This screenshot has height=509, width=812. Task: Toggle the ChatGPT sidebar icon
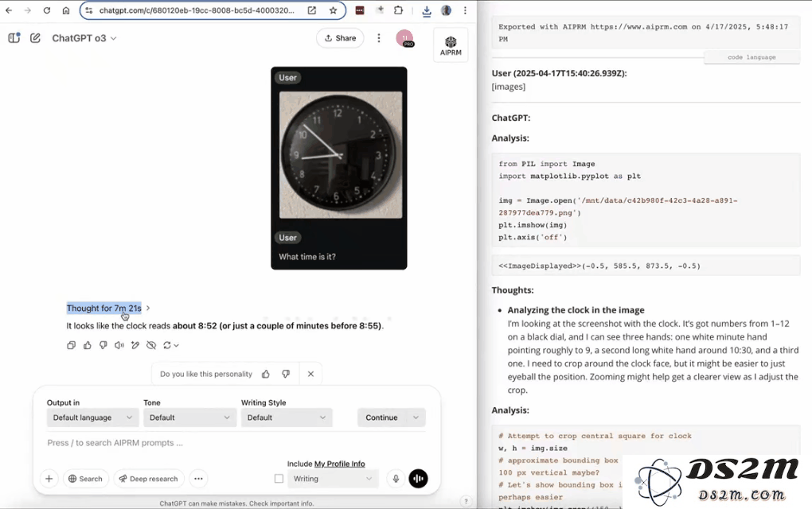coord(14,37)
